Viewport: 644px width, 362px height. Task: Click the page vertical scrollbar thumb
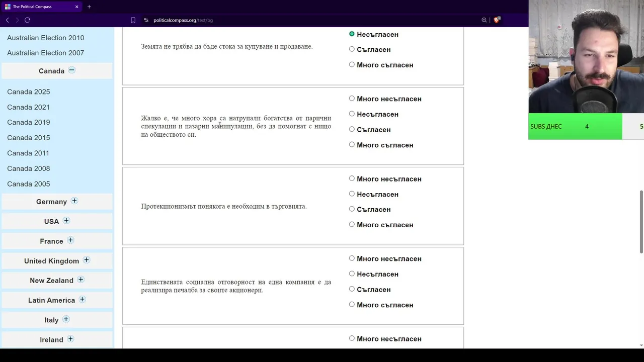[641, 222]
